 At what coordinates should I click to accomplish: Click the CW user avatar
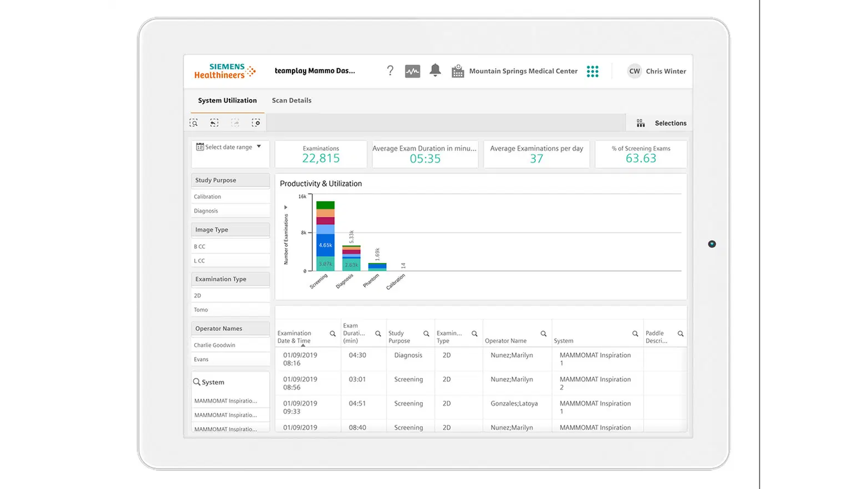(x=634, y=71)
